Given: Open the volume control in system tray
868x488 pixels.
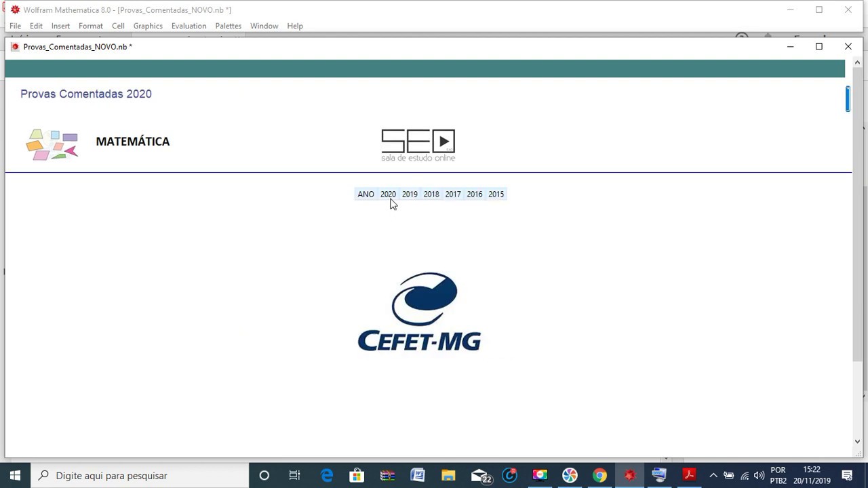Looking at the screenshot, I should (x=759, y=475).
